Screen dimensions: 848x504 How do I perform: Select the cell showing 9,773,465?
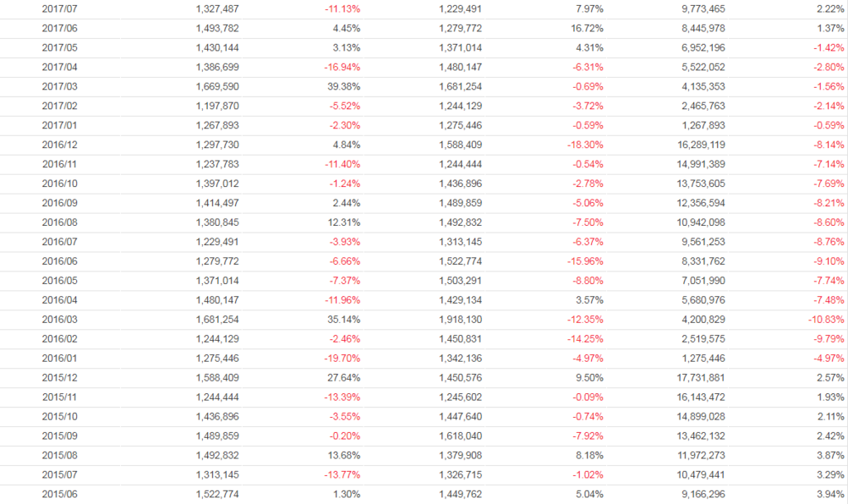coord(700,9)
